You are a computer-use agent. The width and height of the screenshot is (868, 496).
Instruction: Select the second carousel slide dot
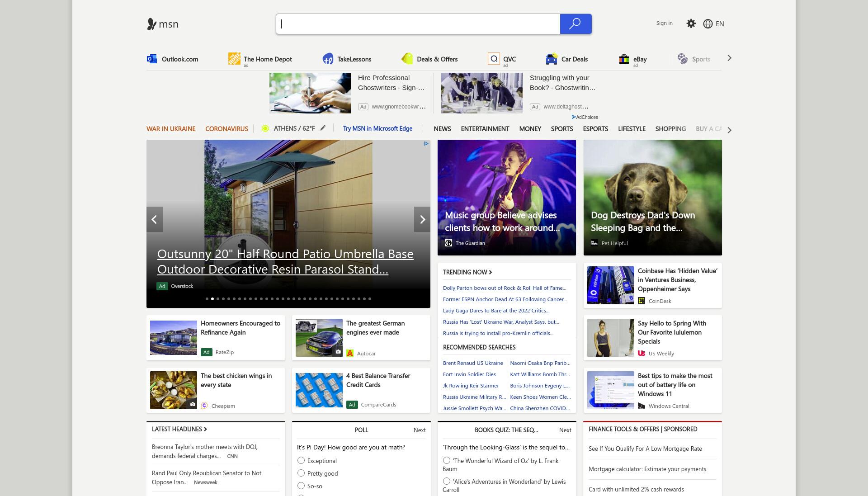tap(212, 299)
